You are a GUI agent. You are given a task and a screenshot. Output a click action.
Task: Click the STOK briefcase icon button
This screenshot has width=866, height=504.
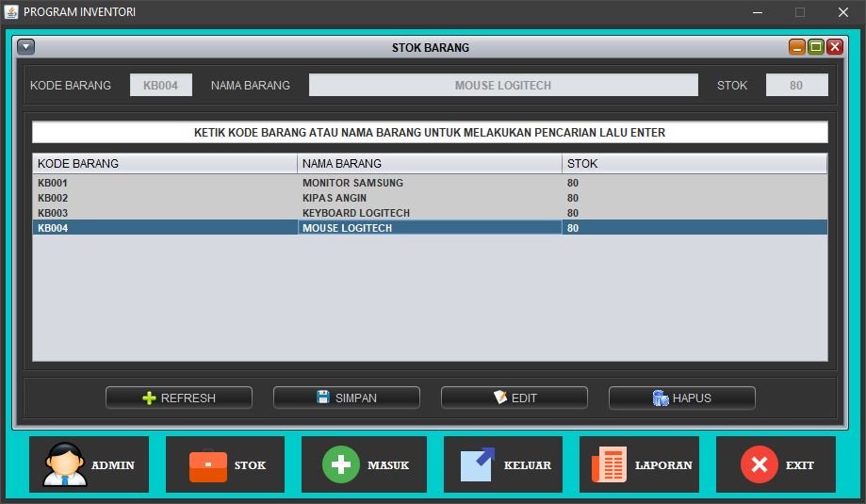click(225, 464)
